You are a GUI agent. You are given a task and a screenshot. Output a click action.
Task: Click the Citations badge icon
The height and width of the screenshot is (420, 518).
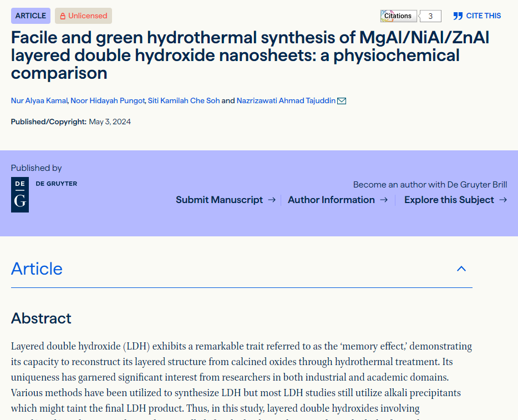[x=398, y=16]
